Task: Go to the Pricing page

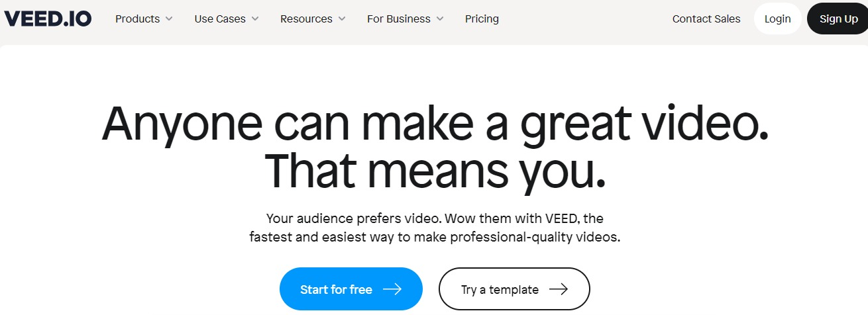Action: (x=482, y=19)
